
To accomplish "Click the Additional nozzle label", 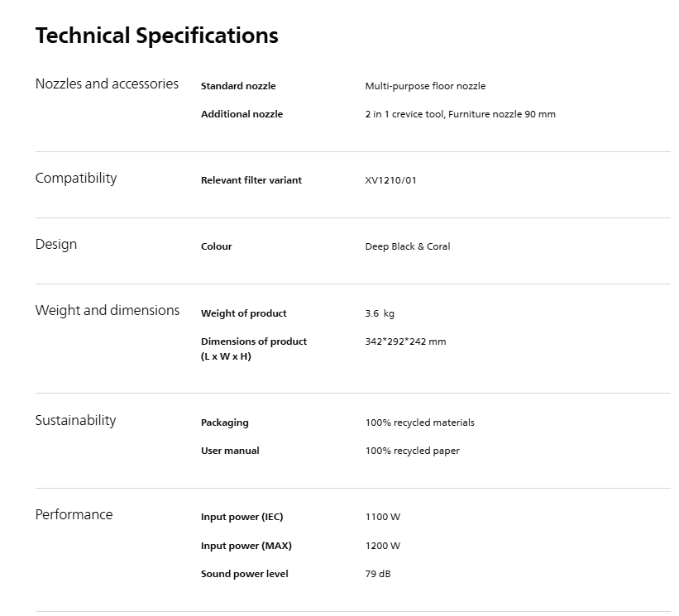I will coord(241,114).
